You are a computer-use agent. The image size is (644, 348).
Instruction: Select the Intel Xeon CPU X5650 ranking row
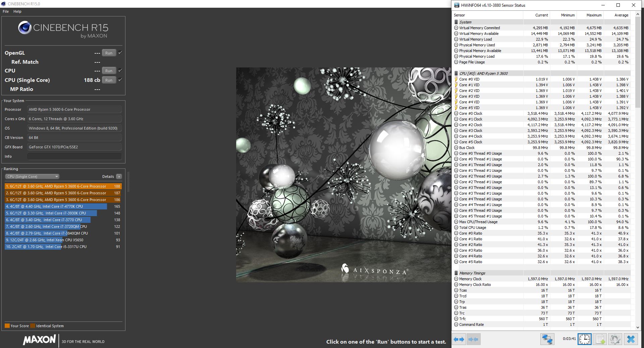(x=63, y=240)
